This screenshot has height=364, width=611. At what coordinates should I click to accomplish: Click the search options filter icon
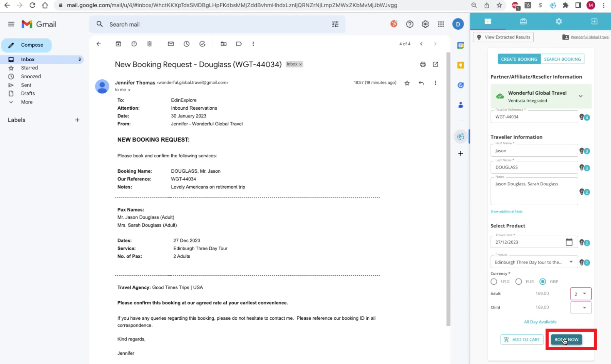click(x=335, y=24)
